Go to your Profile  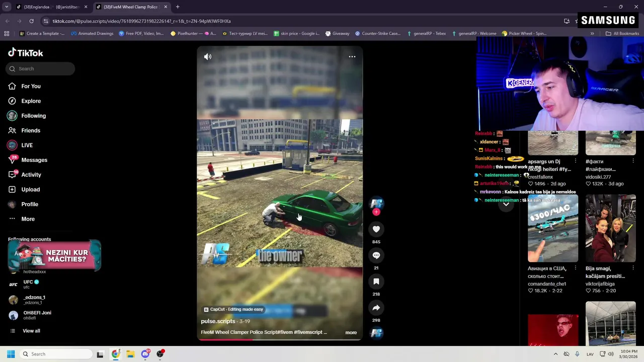(x=30, y=204)
